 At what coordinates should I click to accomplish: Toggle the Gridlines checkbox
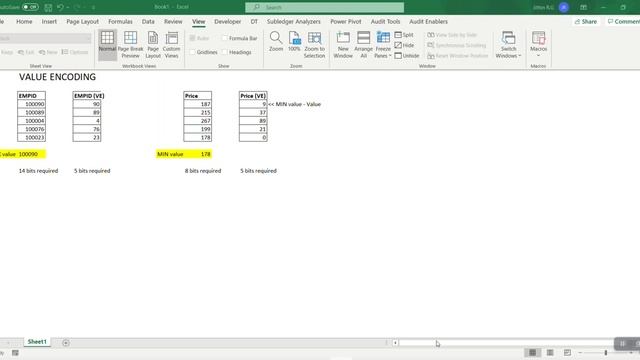tap(193, 52)
